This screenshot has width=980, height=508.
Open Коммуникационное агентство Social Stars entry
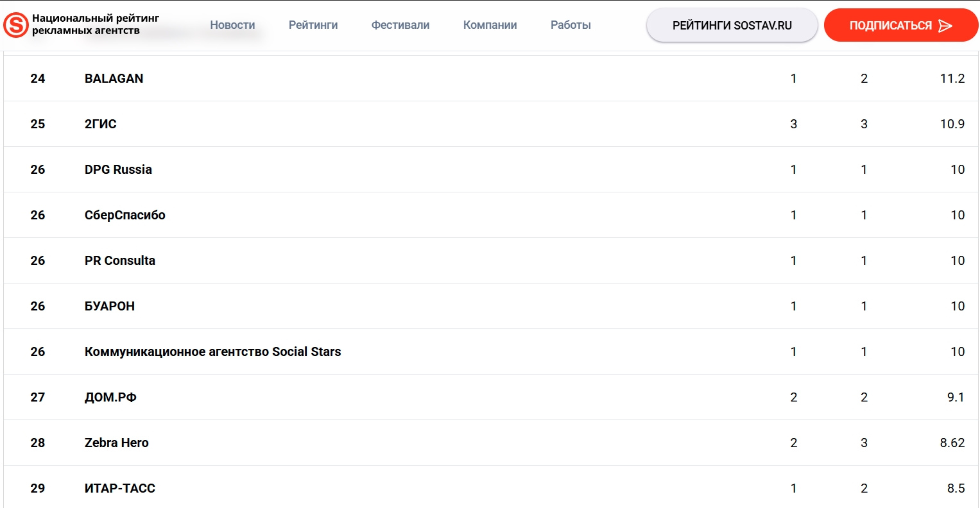click(212, 351)
